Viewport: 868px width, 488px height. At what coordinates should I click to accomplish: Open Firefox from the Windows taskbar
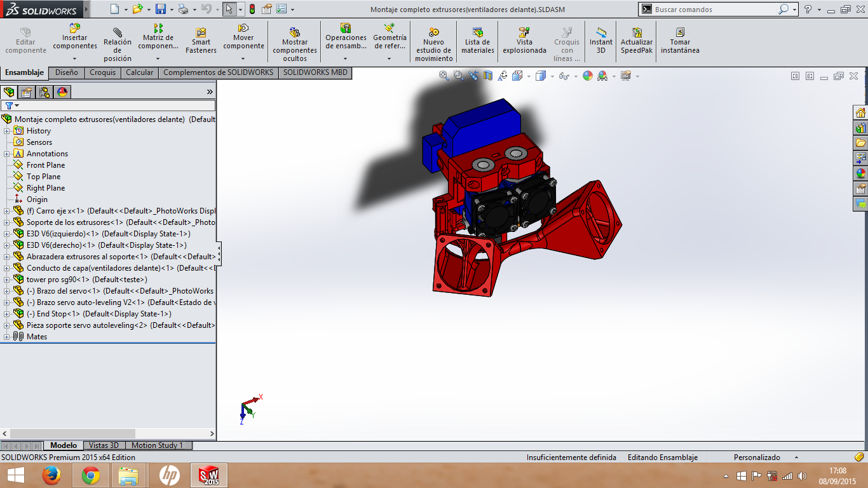tap(51, 475)
